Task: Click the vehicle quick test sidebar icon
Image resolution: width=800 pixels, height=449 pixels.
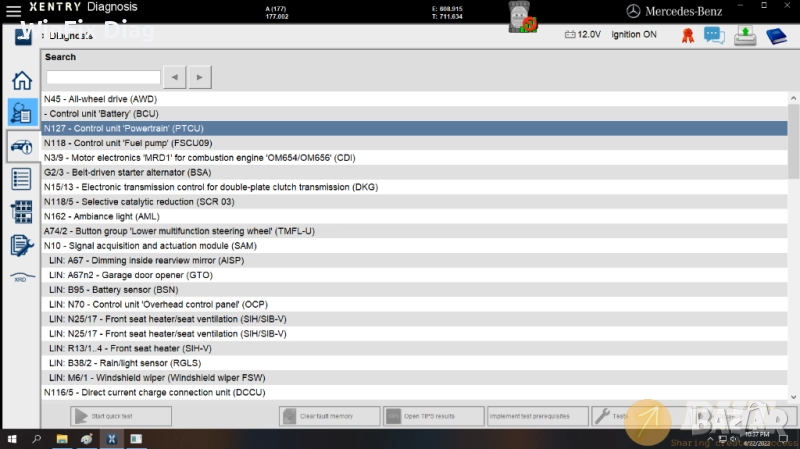Action: [x=21, y=146]
